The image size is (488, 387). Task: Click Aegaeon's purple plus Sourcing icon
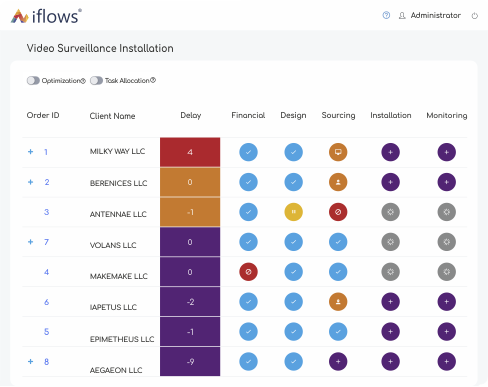[x=338, y=362]
